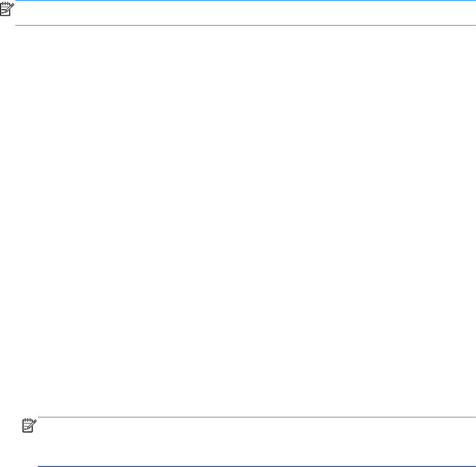
Task: Click the blue rule above the lower note
Action: (256, 417)
